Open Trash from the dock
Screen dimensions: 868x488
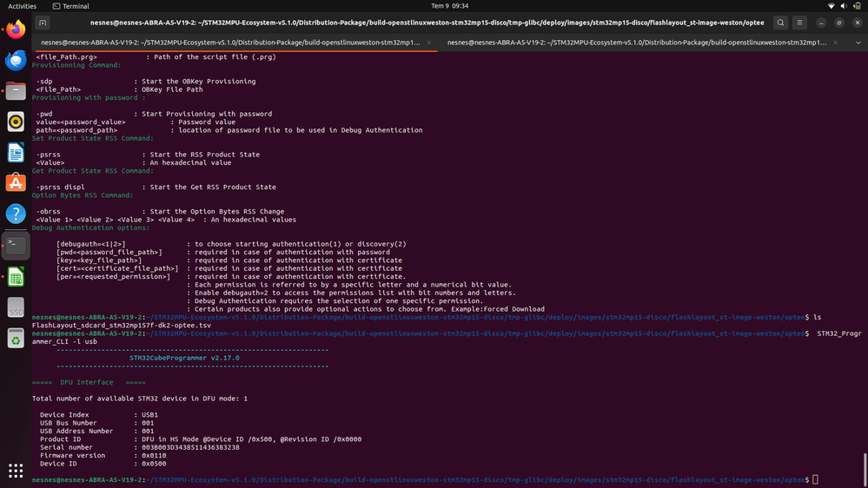[16, 338]
